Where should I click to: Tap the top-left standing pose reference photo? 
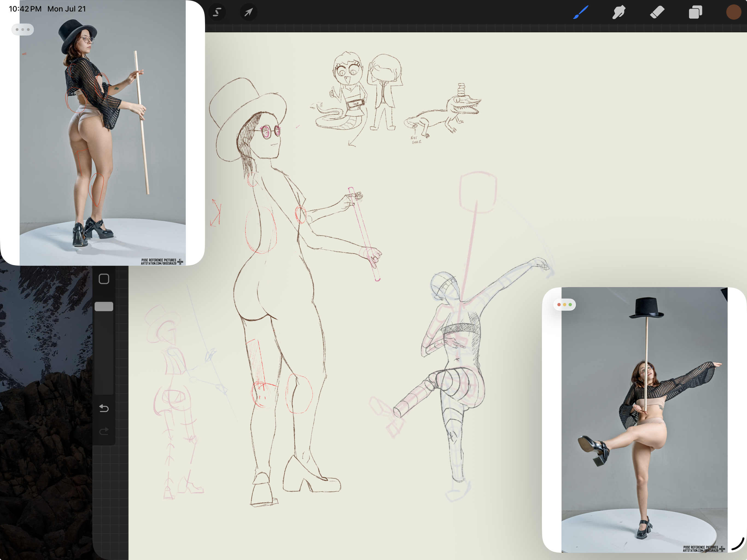coord(102,133)
